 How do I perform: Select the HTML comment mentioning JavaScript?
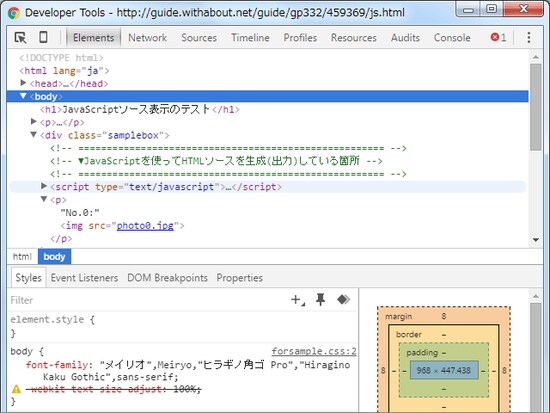(x=216, y=161)
